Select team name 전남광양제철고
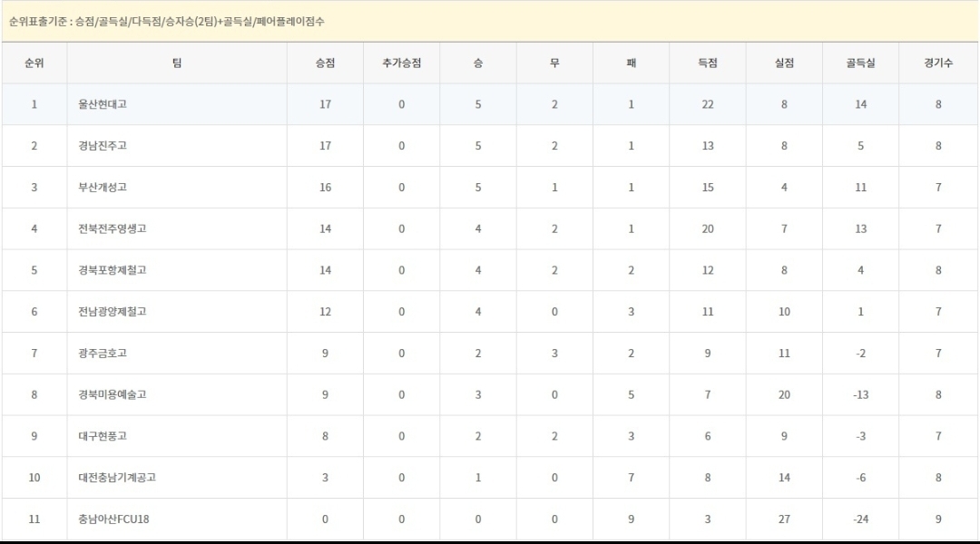Image resolution: width=980 pixels, height=544 pixels. (x=113, y=312)
